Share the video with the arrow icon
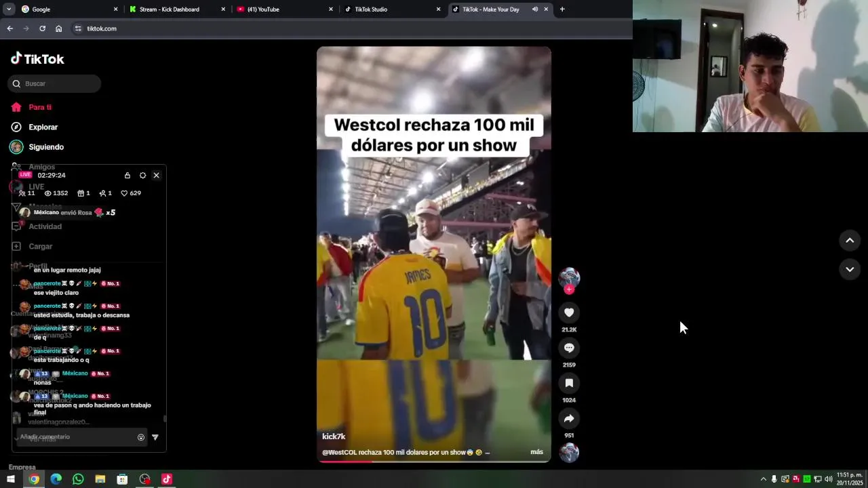The height and width of the screenshot is (488, 868). tap(569, 418)
